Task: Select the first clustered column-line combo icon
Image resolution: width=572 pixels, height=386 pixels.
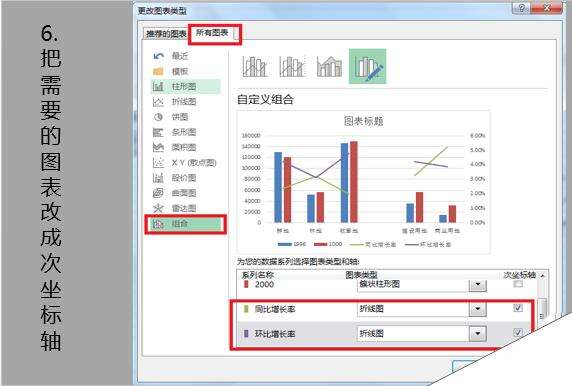Action: (255, 66)
